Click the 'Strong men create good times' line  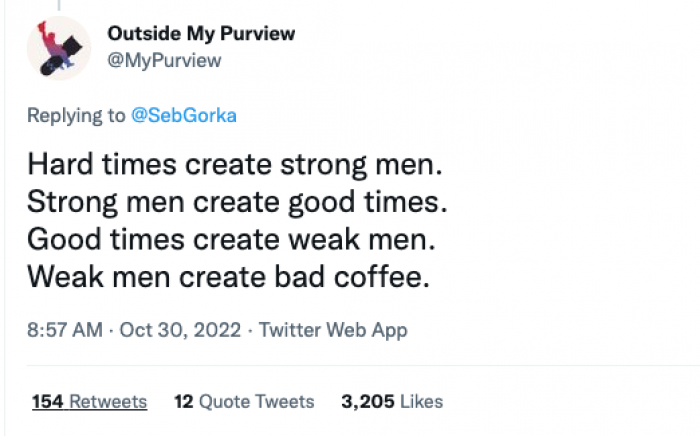(236, 201)
